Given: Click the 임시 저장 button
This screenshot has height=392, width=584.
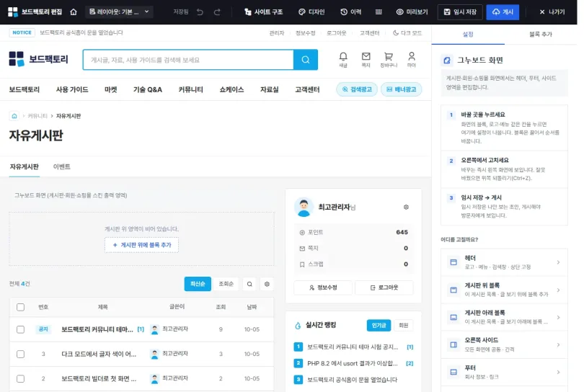Looking at the screenshot, I should tap(460, 12).
